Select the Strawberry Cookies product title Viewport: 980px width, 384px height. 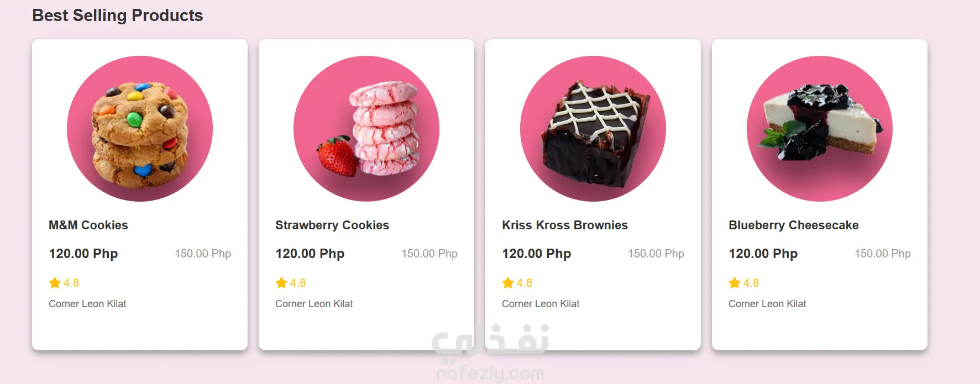point(332,225)
